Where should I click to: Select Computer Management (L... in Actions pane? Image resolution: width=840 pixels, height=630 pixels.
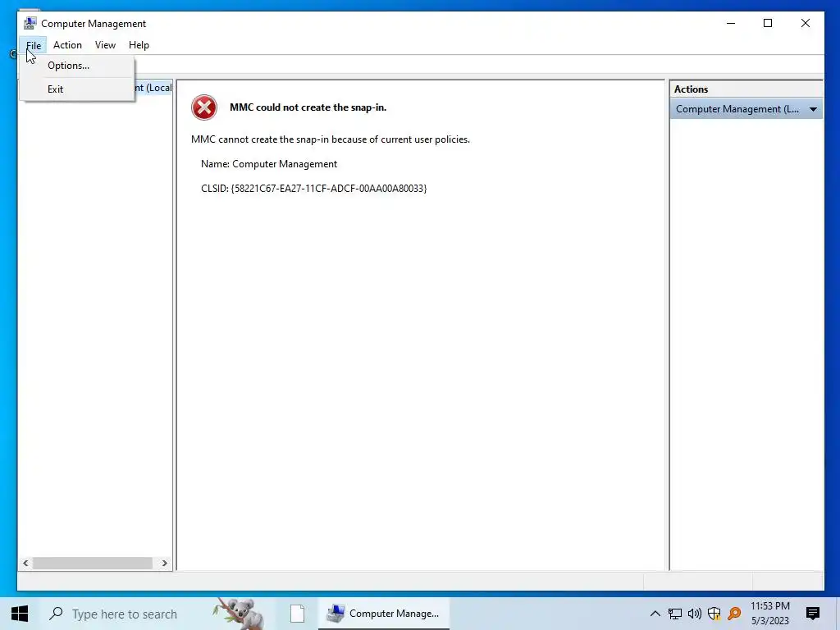tap(746, 109)
